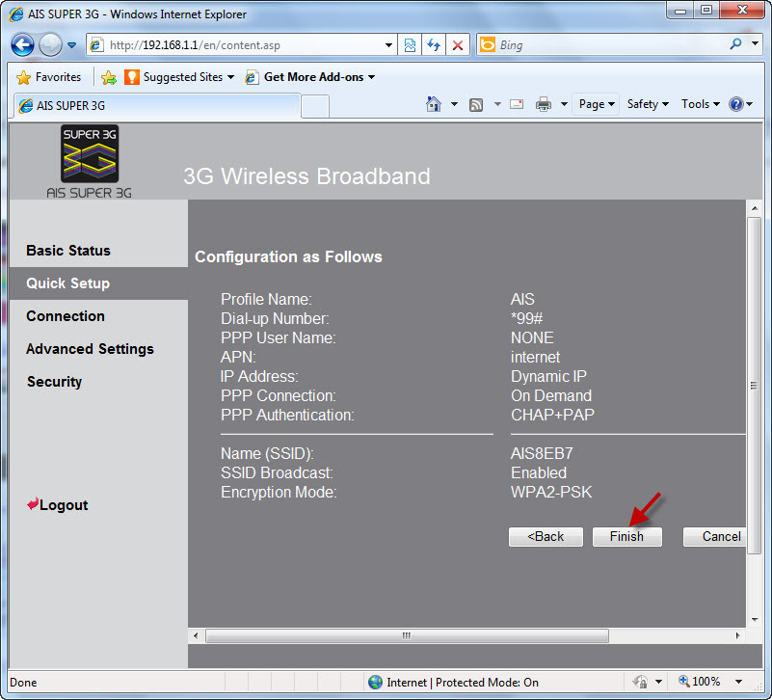
Task: Click the Help question mark icon
Action: click(x=736, y=104)
